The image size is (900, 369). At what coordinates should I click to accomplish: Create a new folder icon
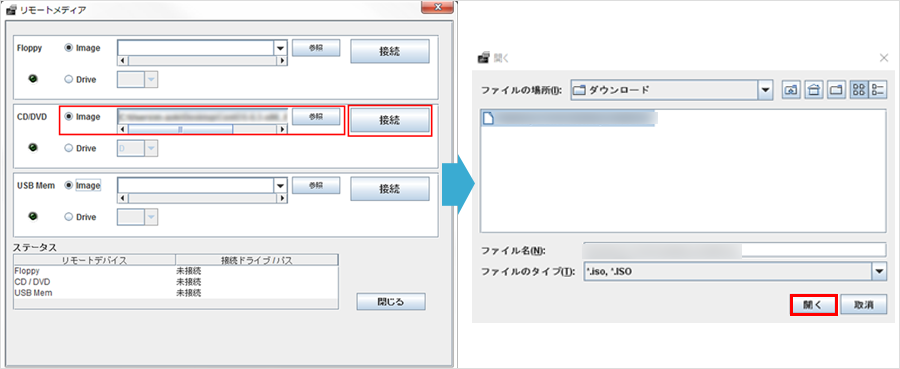coord(836,90)
